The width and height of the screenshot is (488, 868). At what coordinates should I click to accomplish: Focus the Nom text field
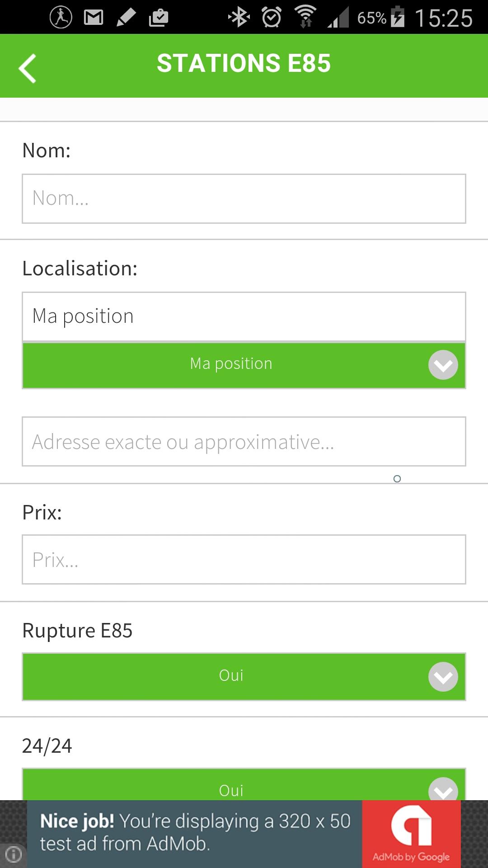(244, 198)
